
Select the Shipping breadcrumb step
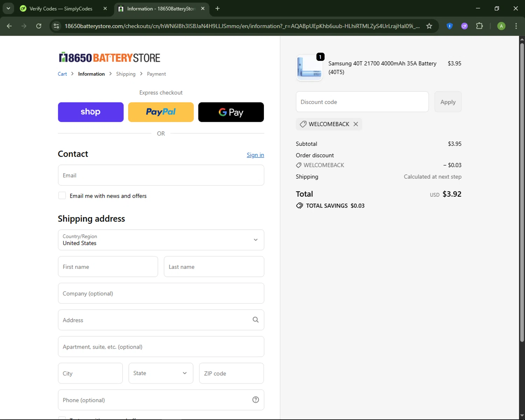126,74
